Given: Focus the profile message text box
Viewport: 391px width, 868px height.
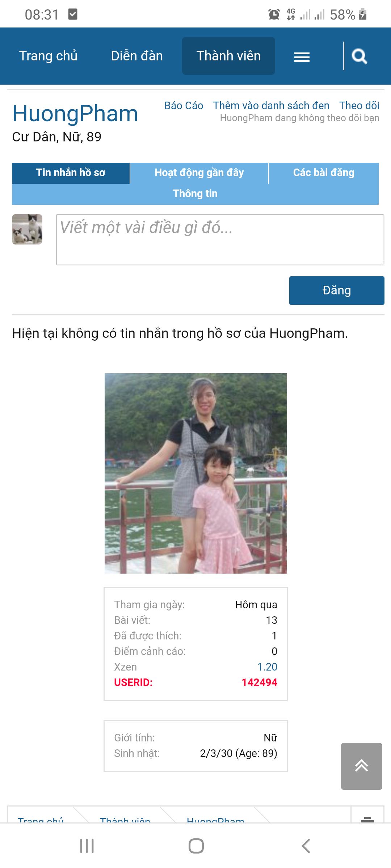Looking at the screenshot, I should [220, 240].
